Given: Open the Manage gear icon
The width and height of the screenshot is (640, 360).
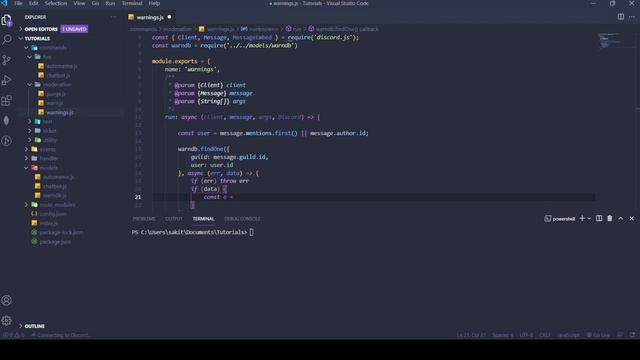Looking at the screenshot, I should click(7, 321).
